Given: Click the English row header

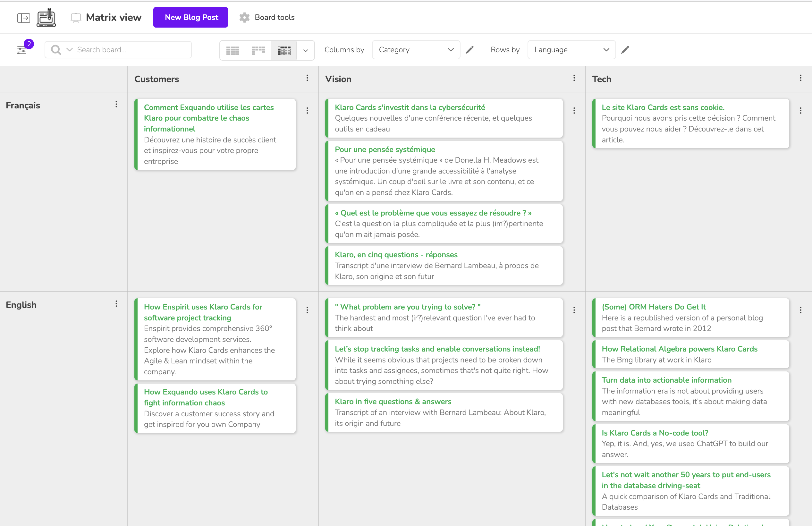Looking at the screenshot, I should pyautogui.click(x=21, y=305).
